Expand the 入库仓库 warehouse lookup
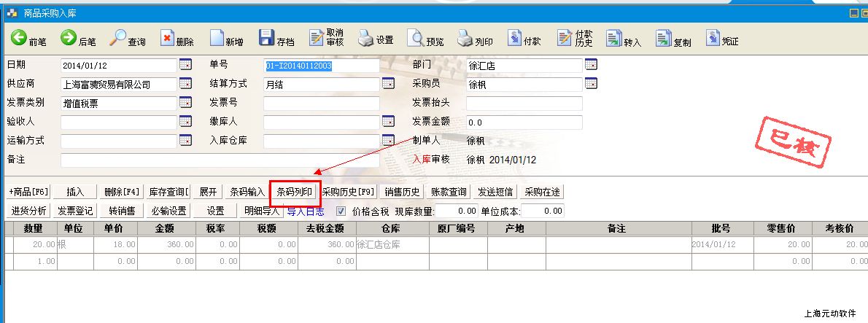 click(x=388, y=141)
